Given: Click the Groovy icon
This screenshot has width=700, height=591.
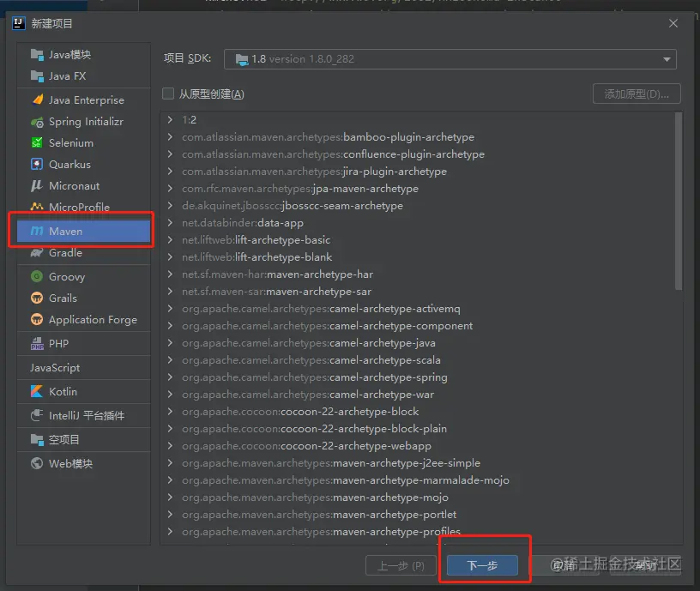Looking at the screenshot, I should 37,276.
